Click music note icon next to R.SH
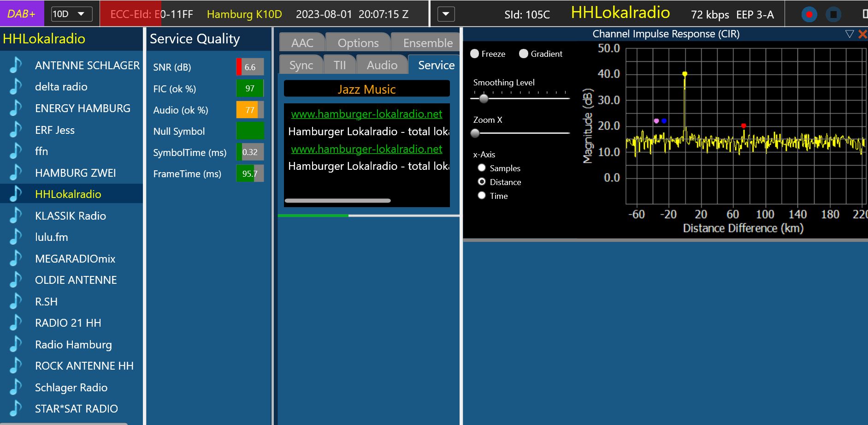The height and width of the screenshot is (425, 868). [16, 302]
